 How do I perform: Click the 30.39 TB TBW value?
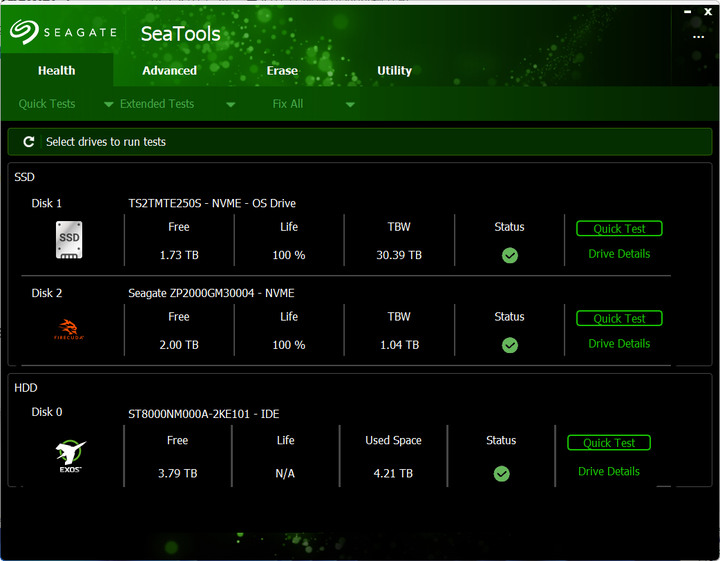(399, 255)
